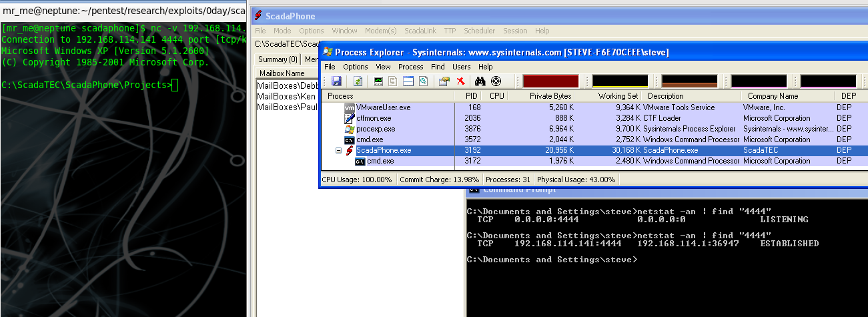Open process Properties toolbar icon
Image resolution: width=868 pixels, height=317 pixels.
[x=444, y=81]
